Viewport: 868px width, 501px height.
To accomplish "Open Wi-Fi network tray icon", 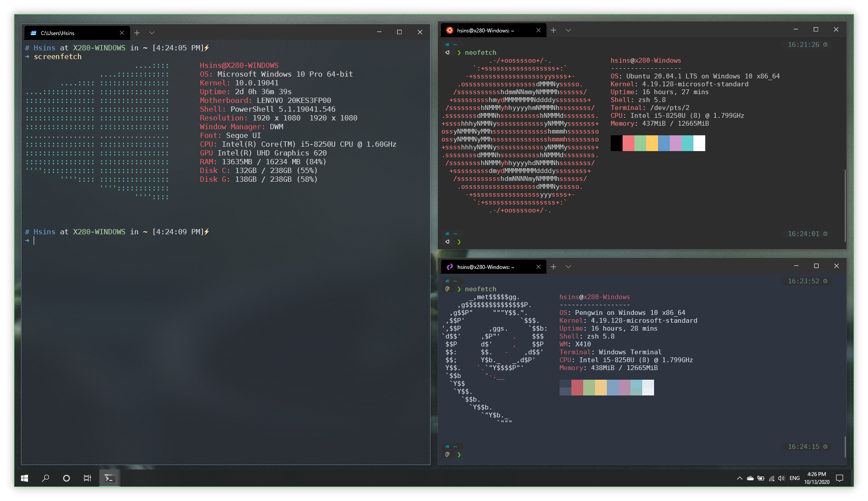I will [772, 478].
